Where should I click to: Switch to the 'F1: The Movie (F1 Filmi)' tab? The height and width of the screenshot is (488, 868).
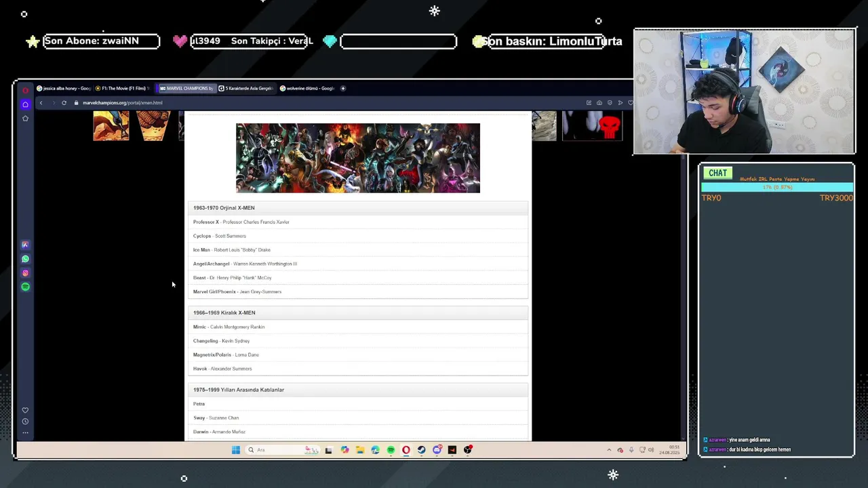[122, 88]
